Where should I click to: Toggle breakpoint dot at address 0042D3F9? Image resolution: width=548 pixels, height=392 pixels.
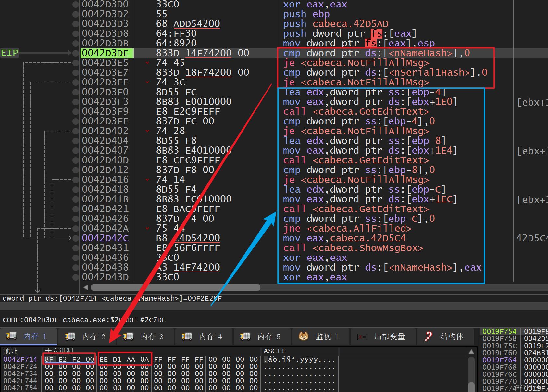(x=76, y=112)
